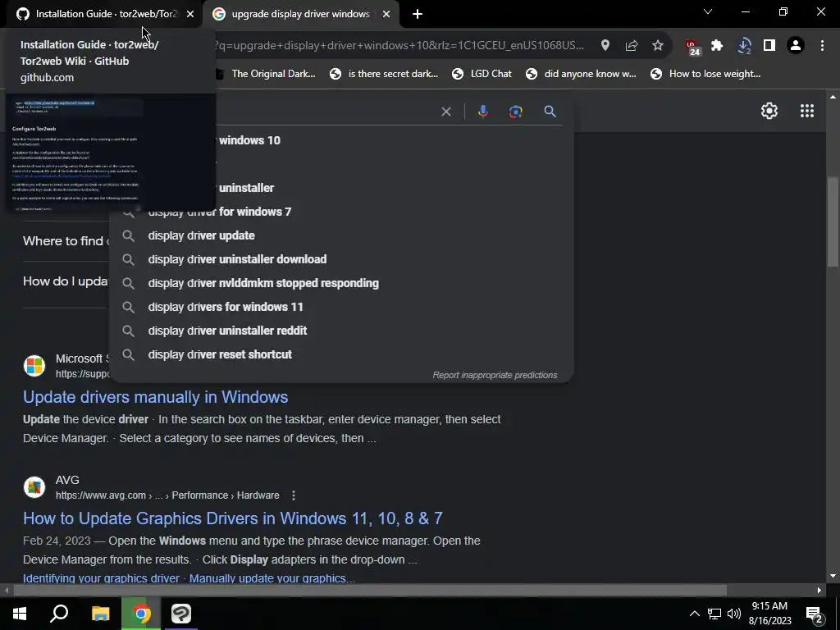This screenshot has width=840, height=630.
Task: Open the download manager extension icon
Action: coord(743,46)
